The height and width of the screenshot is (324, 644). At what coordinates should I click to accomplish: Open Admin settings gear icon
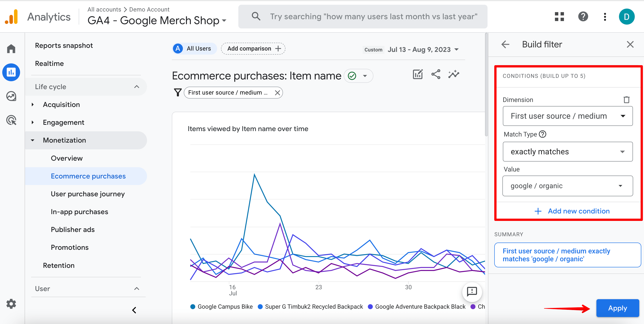coord(11,304)
